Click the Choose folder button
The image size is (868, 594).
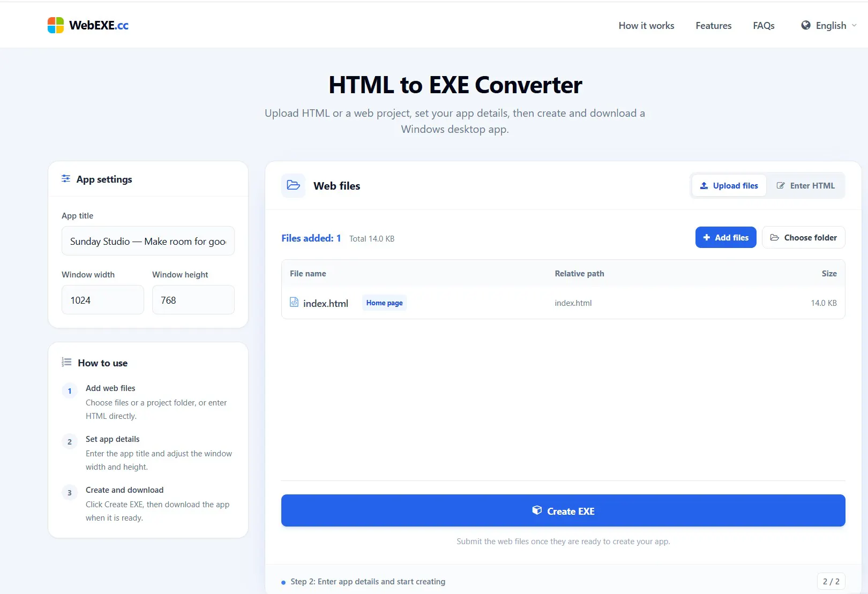click(x=803, y=237)
